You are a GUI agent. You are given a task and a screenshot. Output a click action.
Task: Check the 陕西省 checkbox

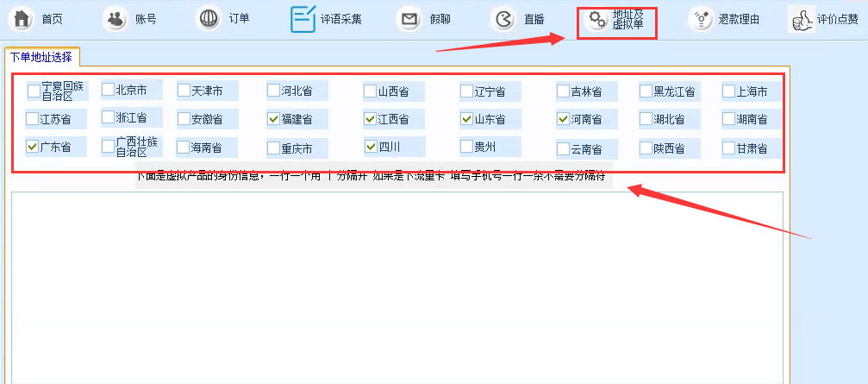646,148
